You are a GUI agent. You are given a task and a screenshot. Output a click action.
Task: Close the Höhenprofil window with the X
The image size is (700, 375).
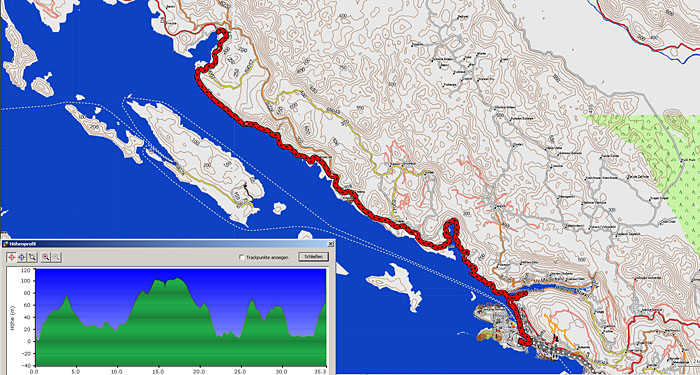point(330,244)
